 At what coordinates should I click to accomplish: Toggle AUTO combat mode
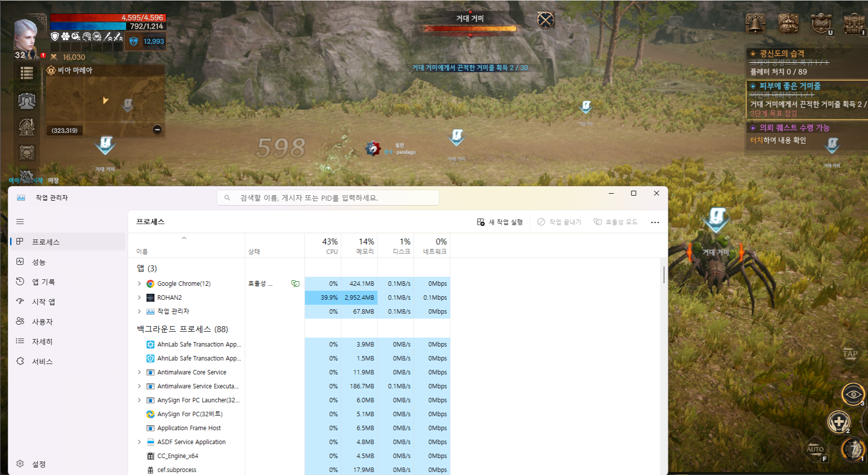(x=815, y=450)
